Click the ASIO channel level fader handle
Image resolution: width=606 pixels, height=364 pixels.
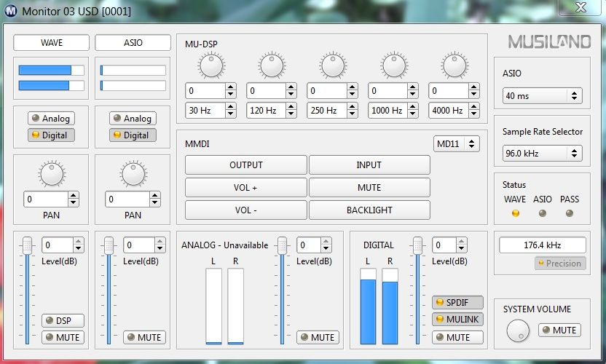click(109, 246)
